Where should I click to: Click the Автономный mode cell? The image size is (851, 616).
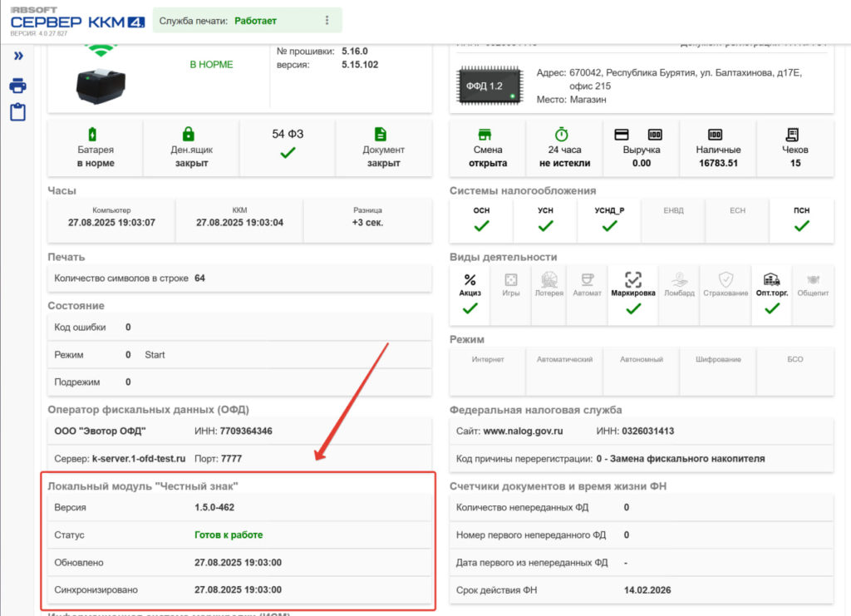(641, 372)
